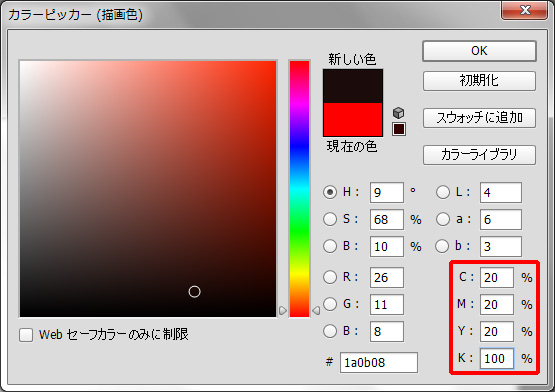This screenshot has height=392, width=555.
Task: Enable Web セーフカラーのみに制限 checkbox
Action: click(x=26, y=335)
